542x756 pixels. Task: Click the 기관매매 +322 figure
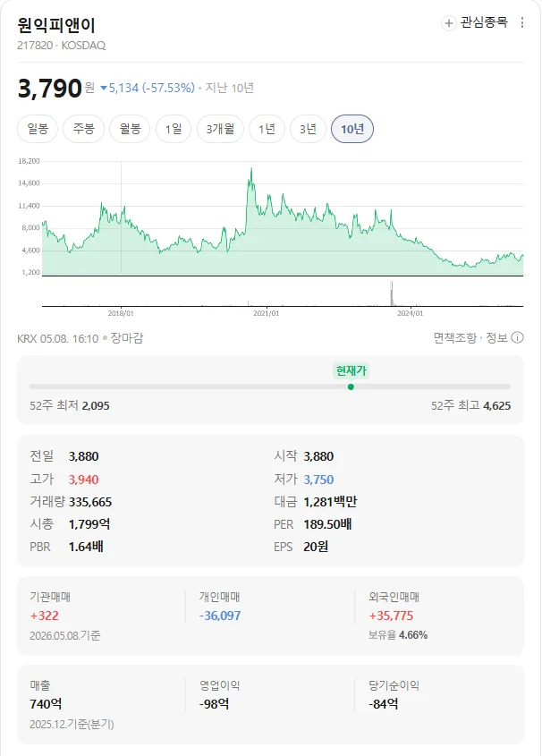click(45, 616)
